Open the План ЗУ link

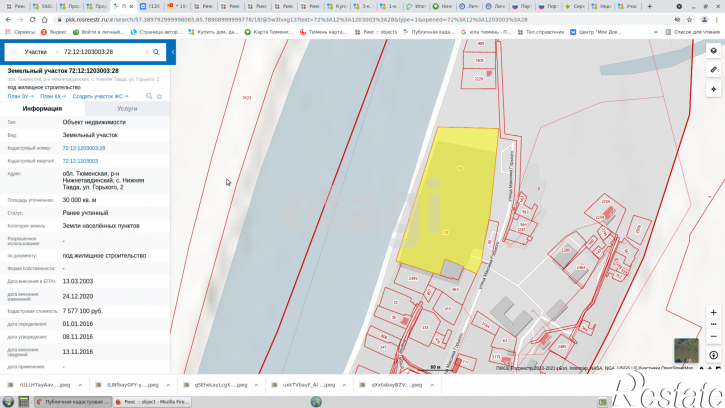click(20, 96)
